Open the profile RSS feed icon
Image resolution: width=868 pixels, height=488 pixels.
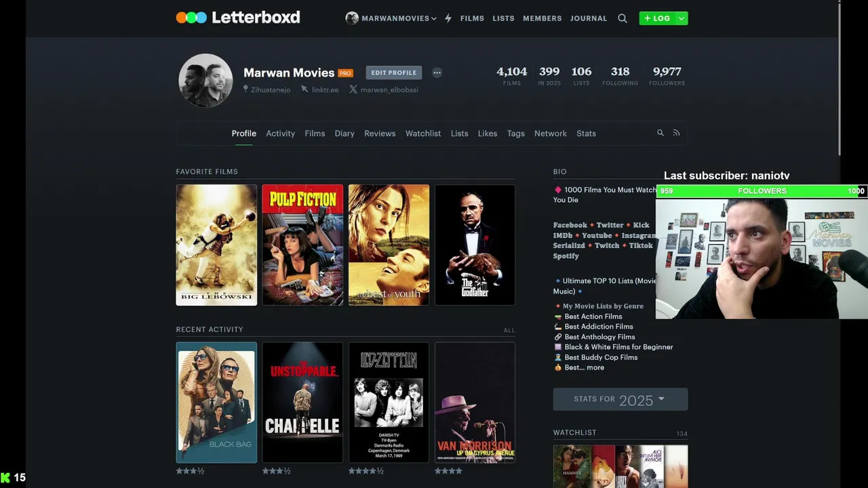(676, 133)
